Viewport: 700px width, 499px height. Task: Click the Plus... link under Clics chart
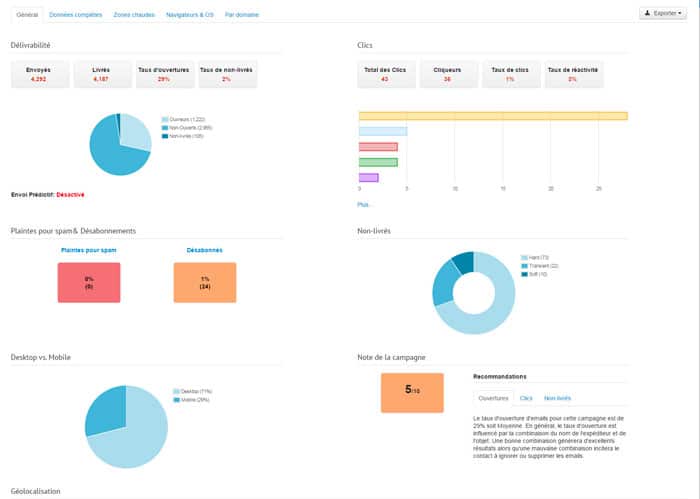point(365,204)
